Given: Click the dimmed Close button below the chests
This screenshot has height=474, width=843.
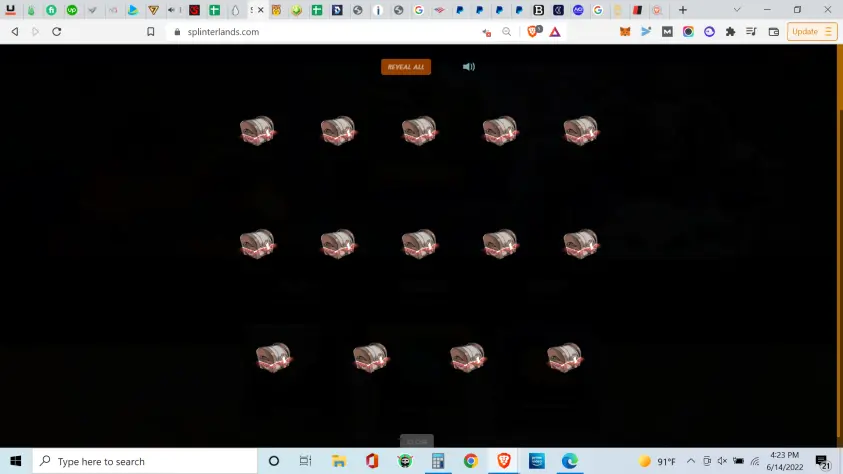Looking at the screenshot, I should (x=417, y=441).
